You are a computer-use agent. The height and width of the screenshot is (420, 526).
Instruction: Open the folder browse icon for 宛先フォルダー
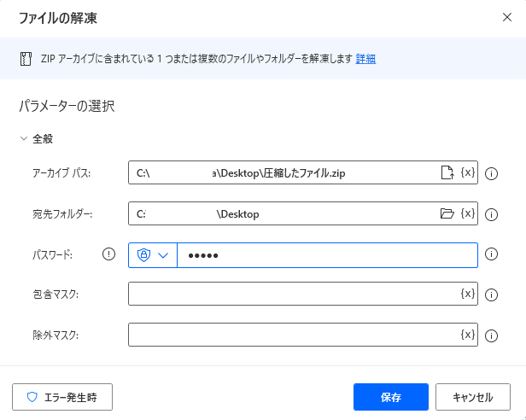tap(447, 213)
